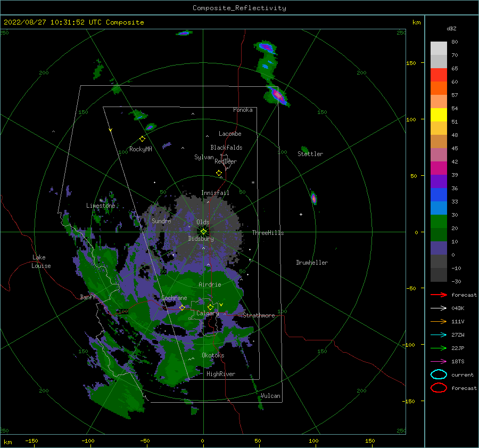Click the orange 111V arrow in legend
The image size is (479, 448).
439,321
